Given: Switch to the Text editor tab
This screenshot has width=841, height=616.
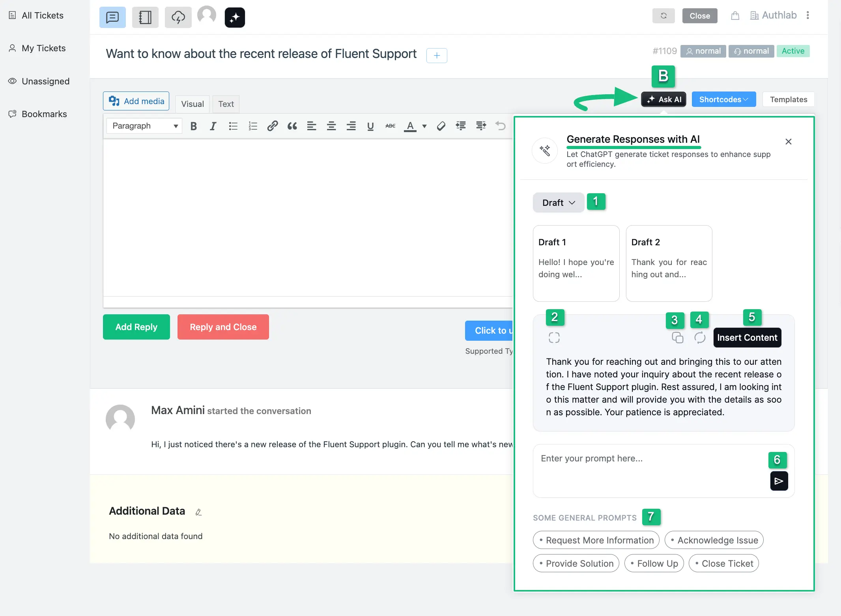Looking at the screenshot, I should coord(226,104).
